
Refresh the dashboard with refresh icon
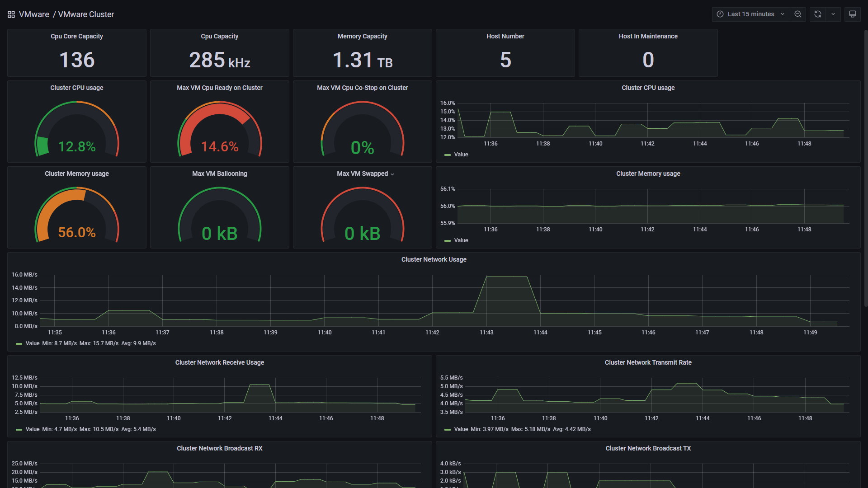tap(818, 14)
